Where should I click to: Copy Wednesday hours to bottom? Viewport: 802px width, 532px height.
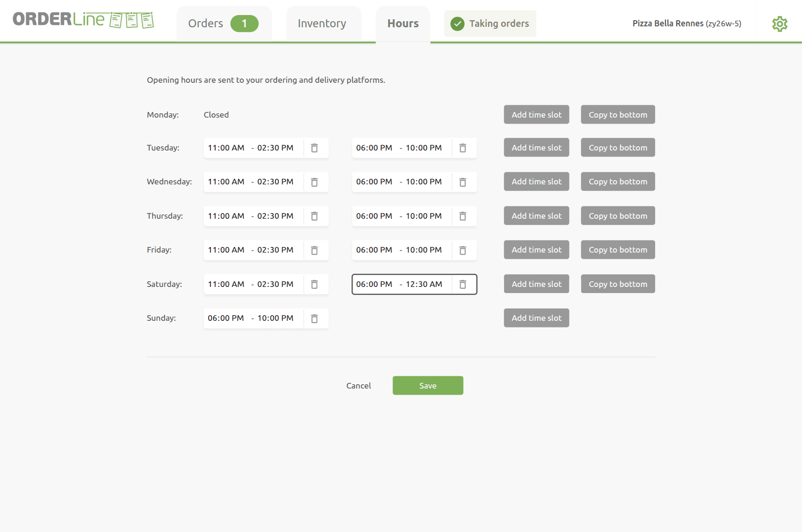click(618, 182)
